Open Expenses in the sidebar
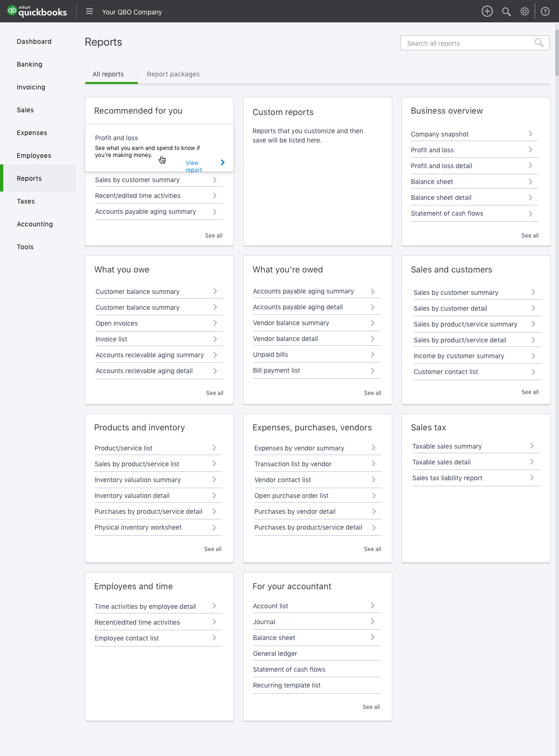The width and height of the screenshot is (559, 756). point(32,133)
